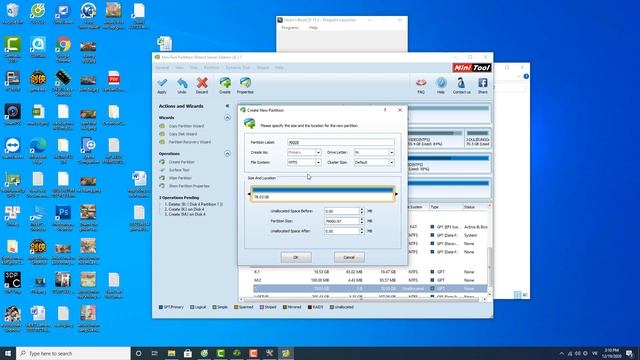Screen dimensions: 640x360
Task: Open Programs menu in Hiren's BootCD window
Action: 290,28
